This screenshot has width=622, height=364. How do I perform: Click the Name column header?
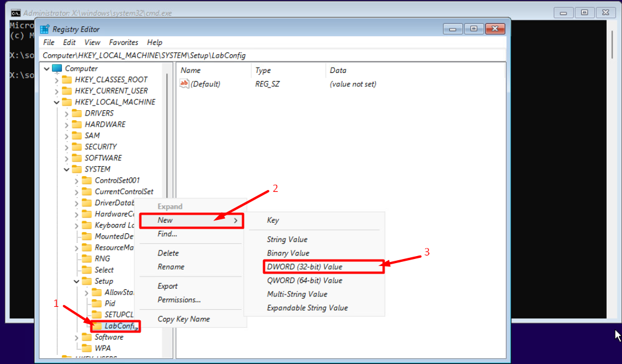pos(214,70)
